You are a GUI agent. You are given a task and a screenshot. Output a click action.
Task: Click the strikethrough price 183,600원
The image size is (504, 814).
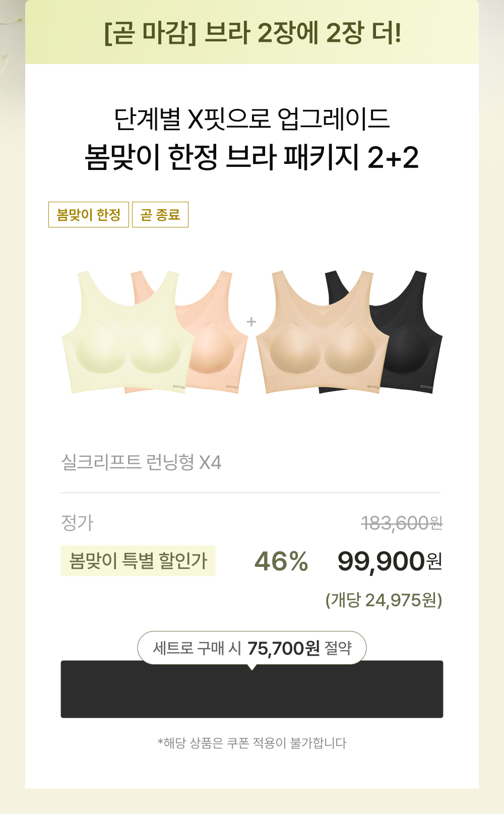[402, 523]
